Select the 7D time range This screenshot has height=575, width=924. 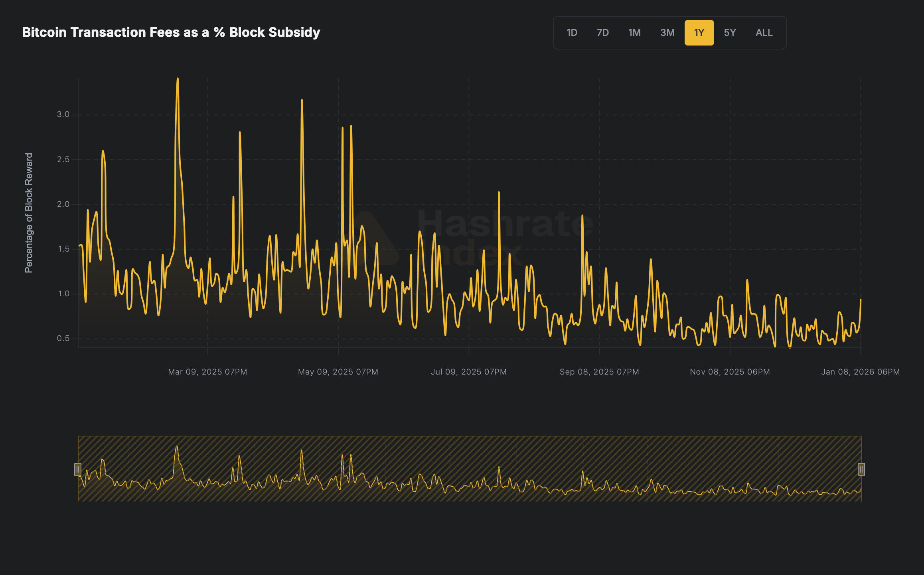(x=602, y=33)
